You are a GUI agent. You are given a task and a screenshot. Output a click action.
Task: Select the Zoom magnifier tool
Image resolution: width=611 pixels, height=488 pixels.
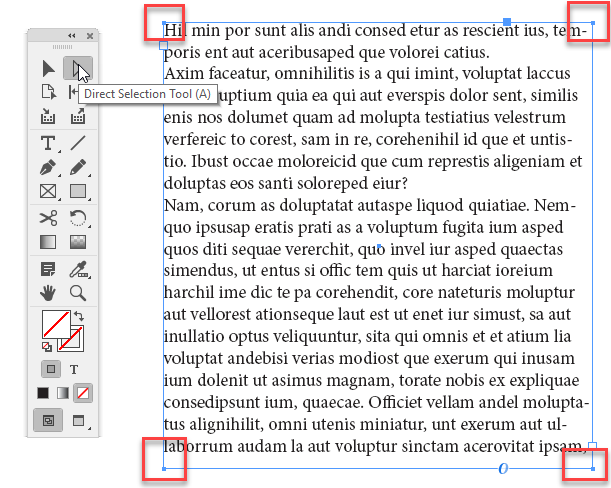[x=78, y=292]
